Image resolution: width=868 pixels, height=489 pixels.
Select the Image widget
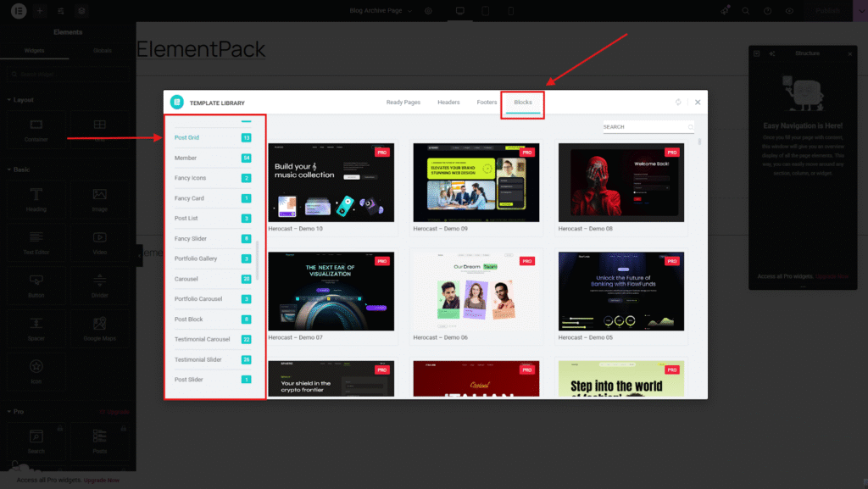100,200
